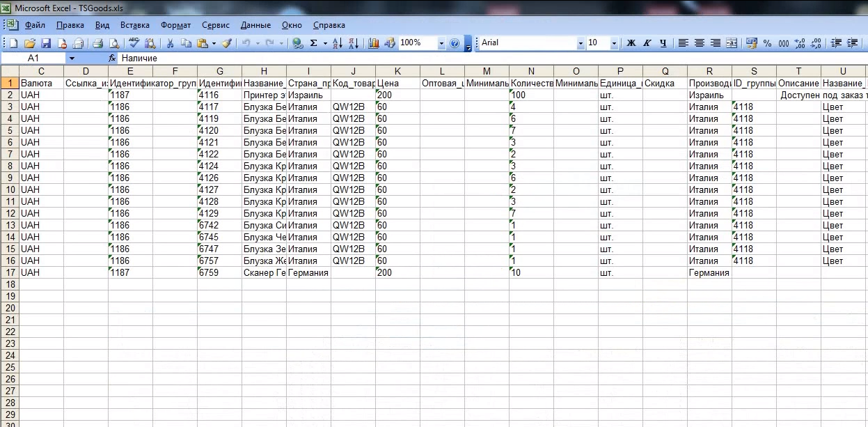Open the Print Preview icon
The image size is (868, 427).
113,43
